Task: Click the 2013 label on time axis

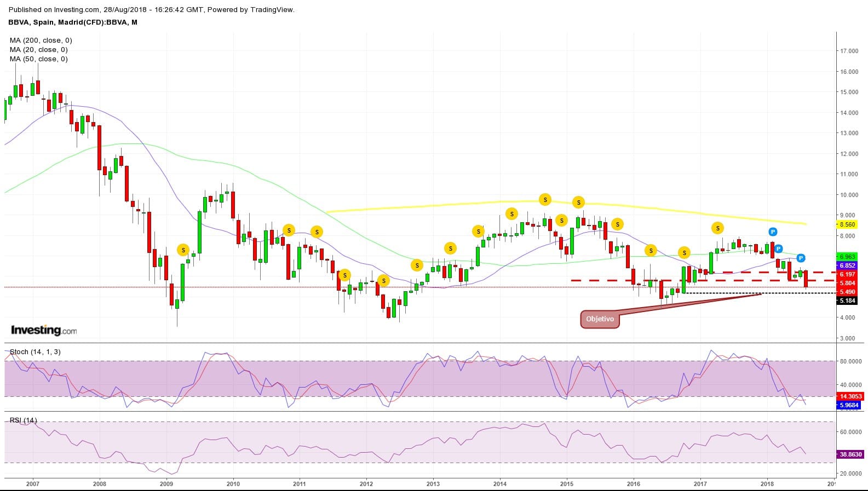Action: click(x=433, y=483)
